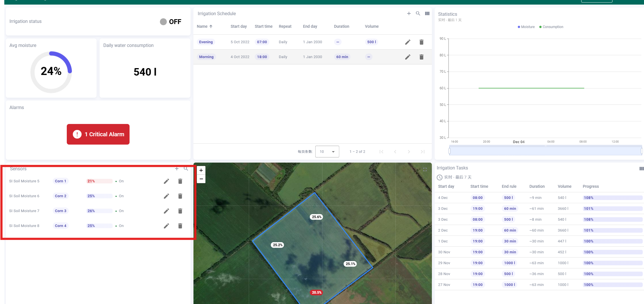Click the 1 Critical Alarm button
The height and width of the screenshot is (304, 644).
98,134
